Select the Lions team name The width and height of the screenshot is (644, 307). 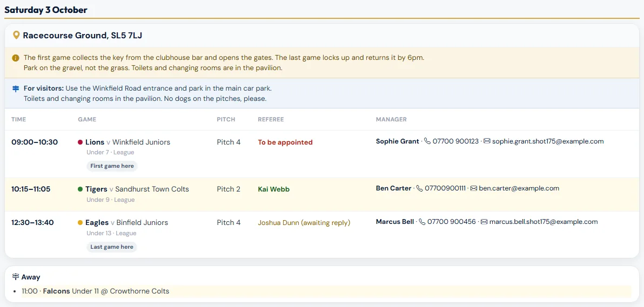coord(95,142)
